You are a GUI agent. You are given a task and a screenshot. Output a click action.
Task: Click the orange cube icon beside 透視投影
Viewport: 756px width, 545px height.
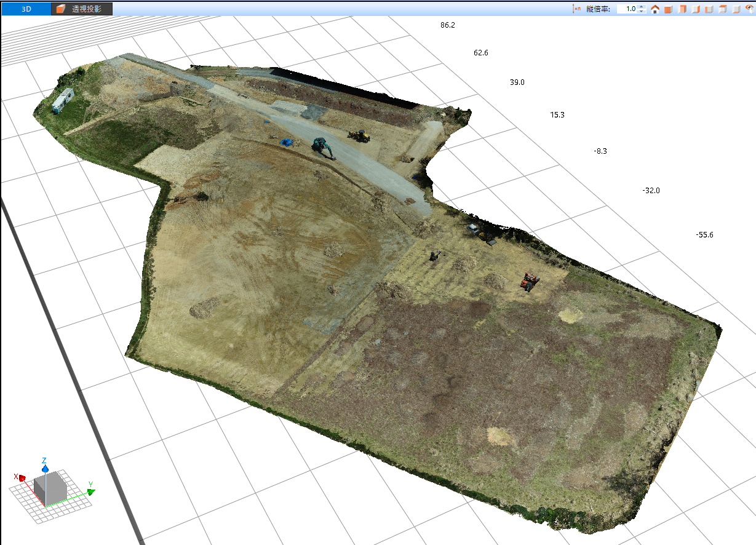pos(60,9)
